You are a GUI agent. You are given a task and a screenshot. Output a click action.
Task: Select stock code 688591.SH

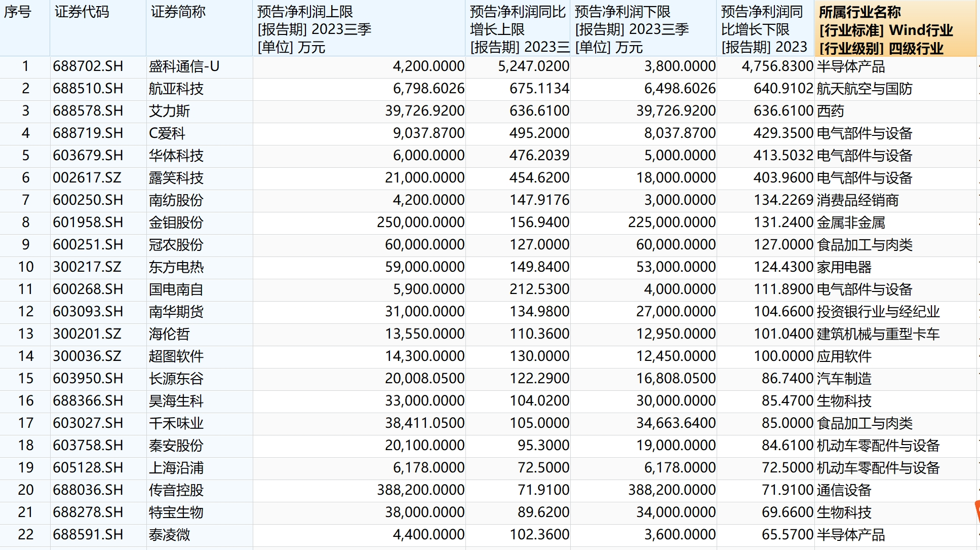coord(88,535)
